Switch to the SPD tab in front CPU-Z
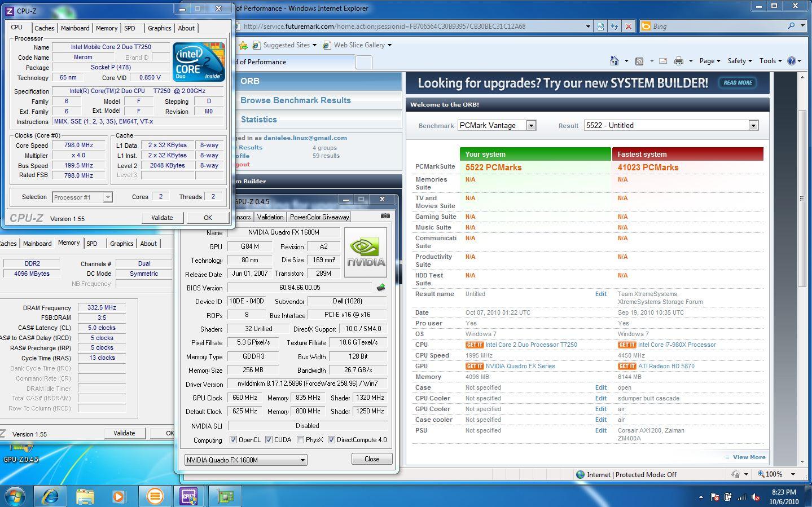The height and width of the screenshot is (507, 812). pyautogui.click(x=130, y=28)
